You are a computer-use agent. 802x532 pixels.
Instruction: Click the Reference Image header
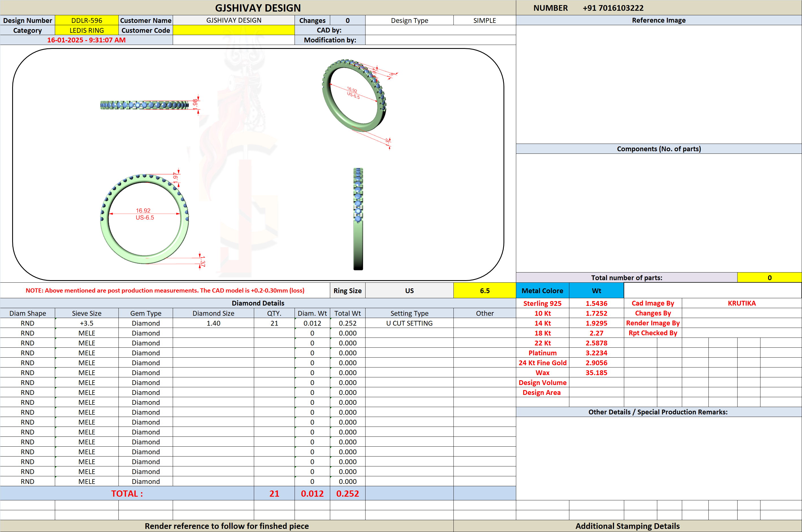click(658, 20)
